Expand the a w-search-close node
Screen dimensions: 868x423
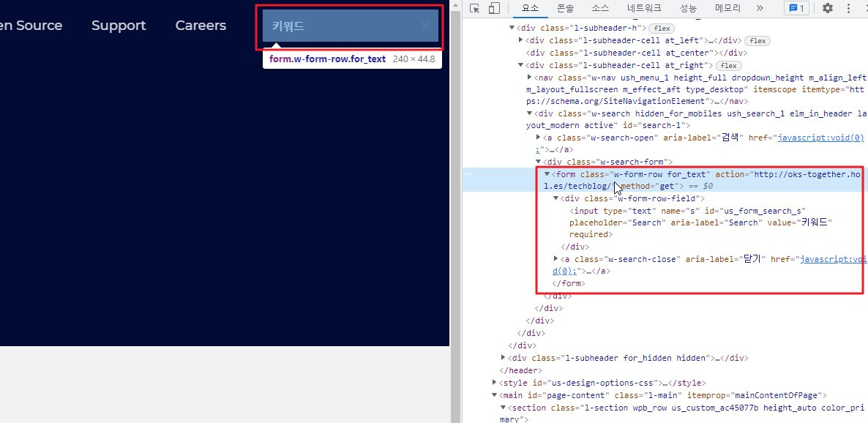556,258
